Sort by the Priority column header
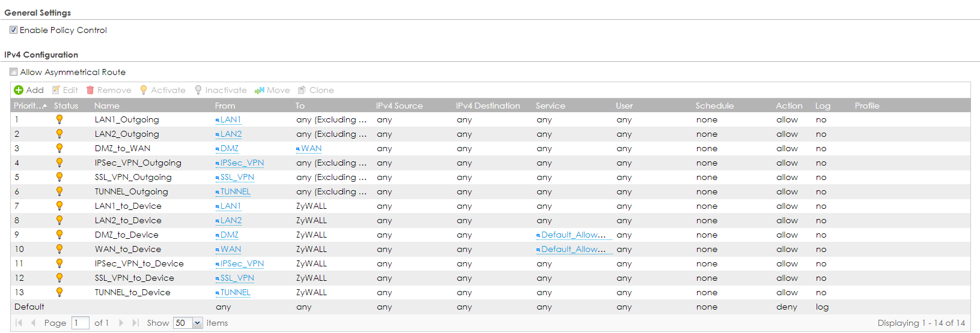The height and width of the screenshot is (333, 980). [29, 106]
